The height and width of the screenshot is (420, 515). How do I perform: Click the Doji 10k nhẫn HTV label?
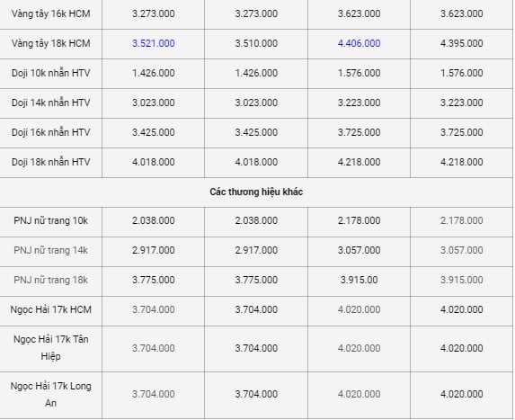[51, 73]
